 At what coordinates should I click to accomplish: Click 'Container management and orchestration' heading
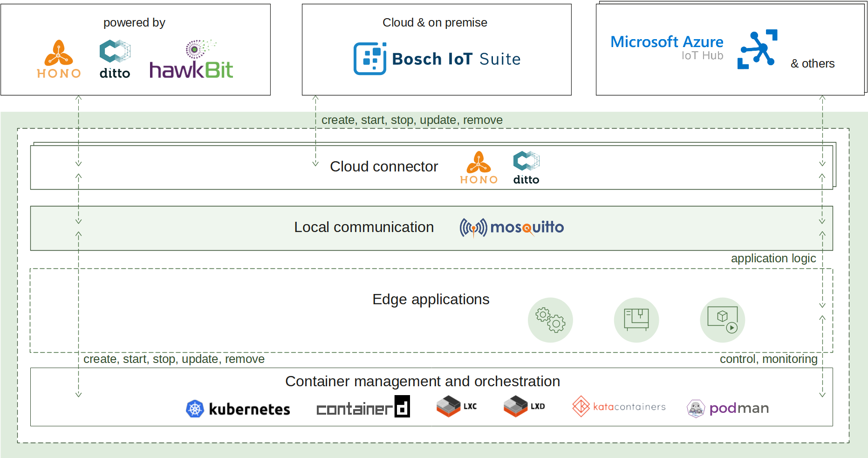pos(423,381)
